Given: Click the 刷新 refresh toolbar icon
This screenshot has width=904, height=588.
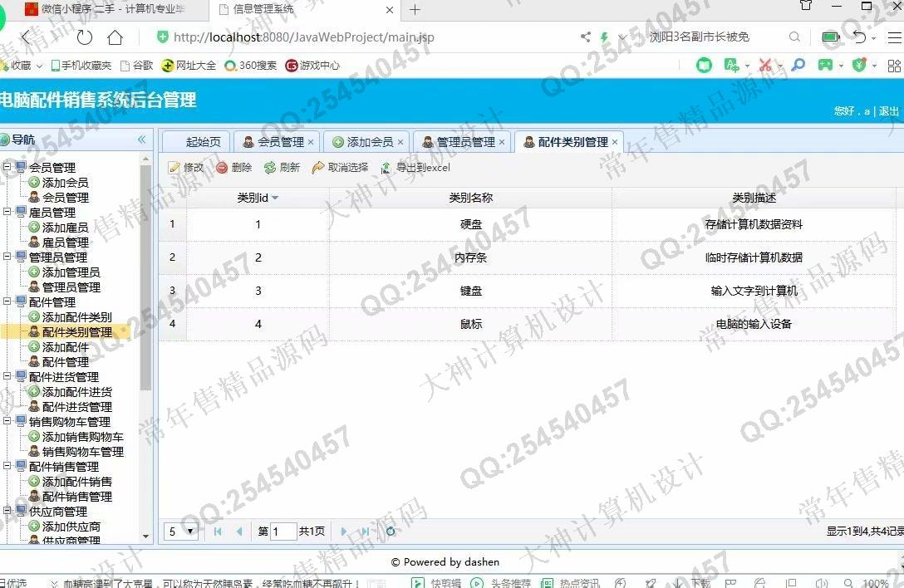Looking at the screenshot, I should pos(270,168).
